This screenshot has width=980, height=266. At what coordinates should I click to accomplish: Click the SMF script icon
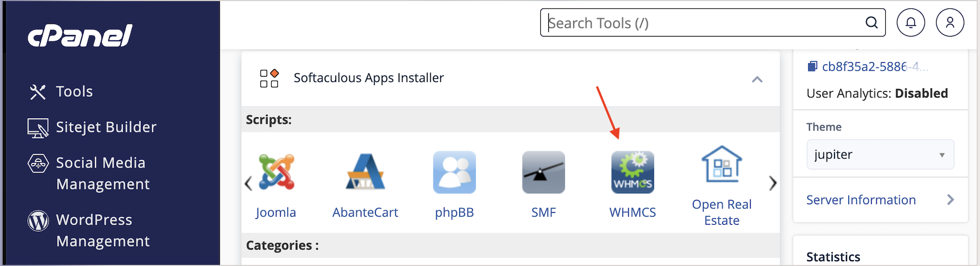543,172
